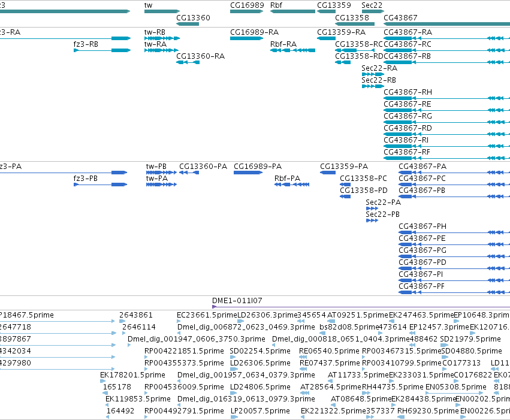
Task: Click the CG43867-RF transcript
Action: (x=447, y=158)
